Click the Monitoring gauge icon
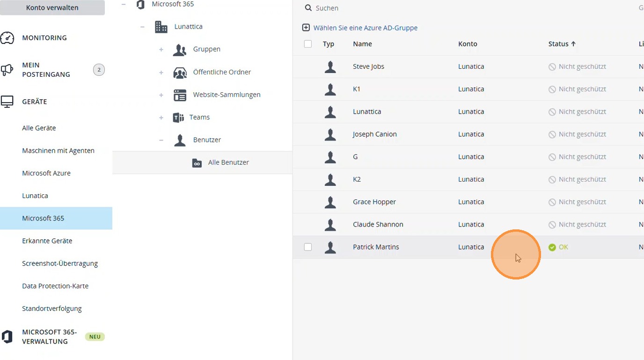The image size is (644, 360). [x=7, y=38]
